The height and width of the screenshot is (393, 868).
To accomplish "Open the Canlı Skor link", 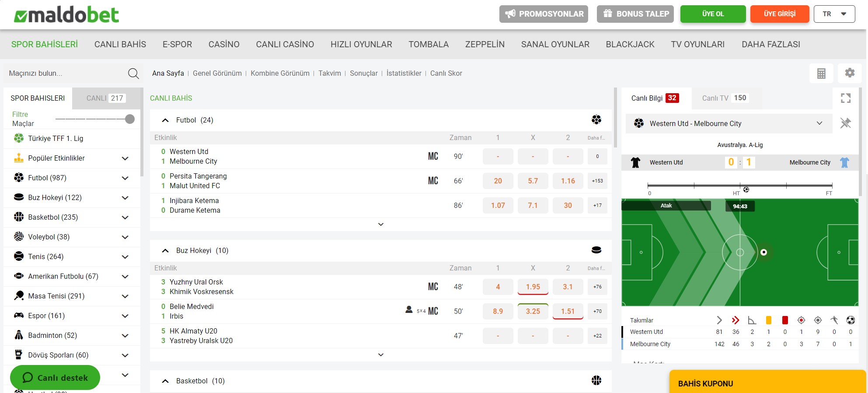I will tap(446, 73).
